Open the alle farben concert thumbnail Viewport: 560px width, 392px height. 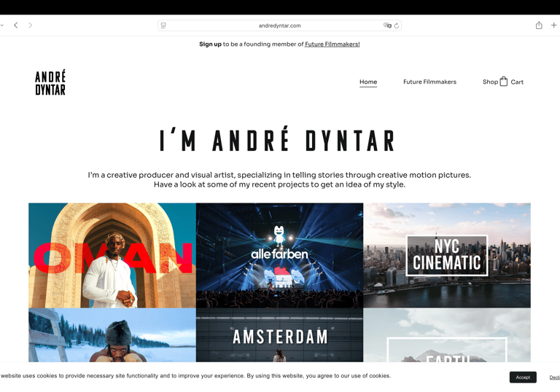pos(280,255)
